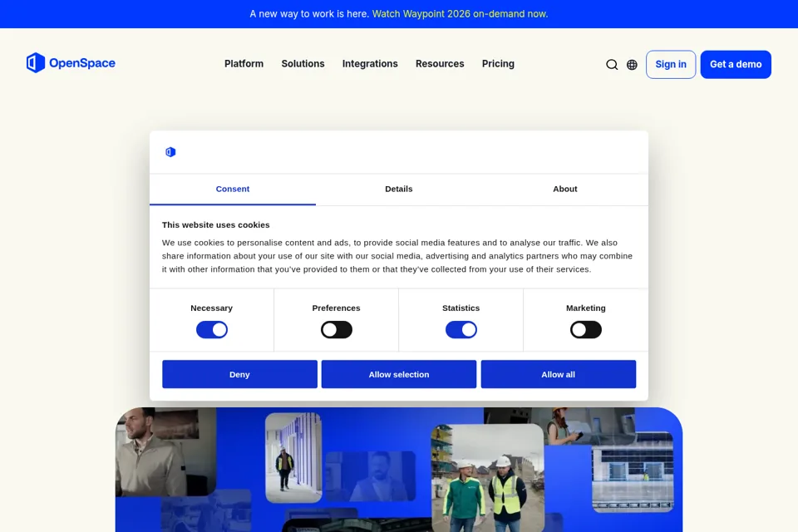Click the 'Preferences' category label
Image resolution: width=798 pixels, height=532 pixels.
click(x=337, y=308)
